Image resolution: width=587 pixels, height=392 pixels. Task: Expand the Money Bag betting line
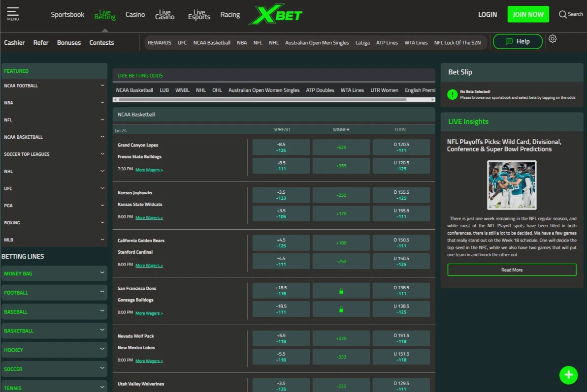pos(54,273)
